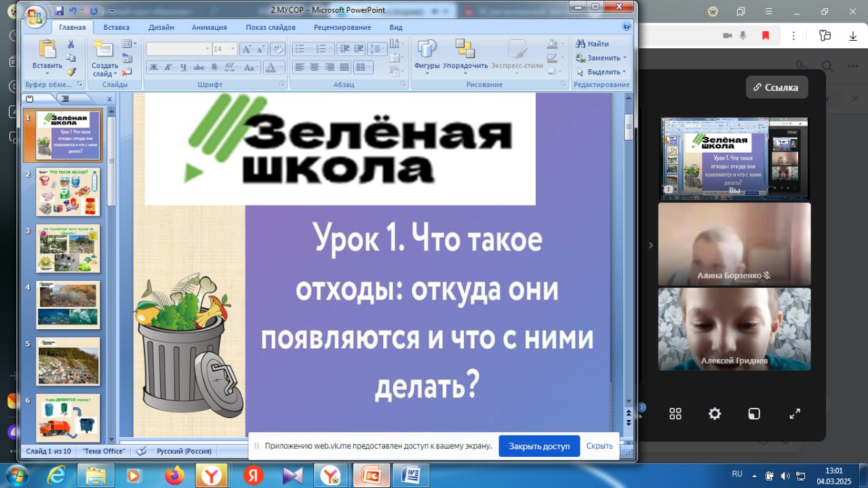Open Показ слайдов ribbon tab
This screenshot has height=488, width=868.
click(271, 27)
